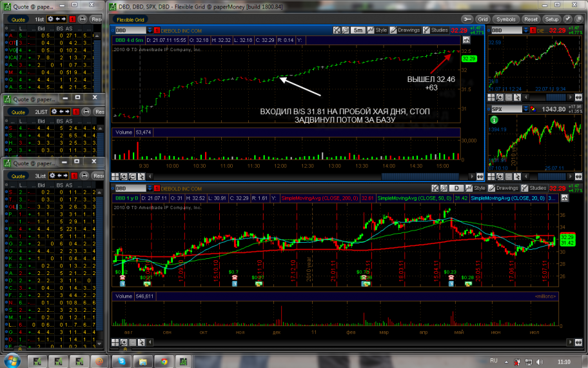The image size is (588, 368).
Task: Click chart mode icon right of lower chart studies
Action: coord(564,198)
